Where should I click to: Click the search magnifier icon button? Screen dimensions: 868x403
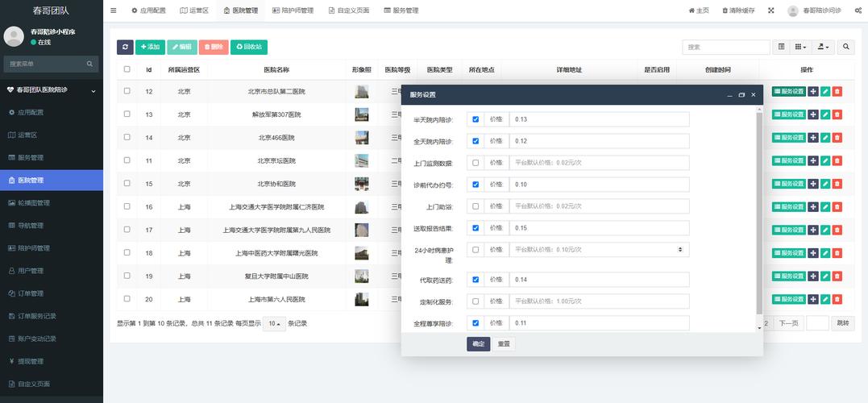(846, 47)
